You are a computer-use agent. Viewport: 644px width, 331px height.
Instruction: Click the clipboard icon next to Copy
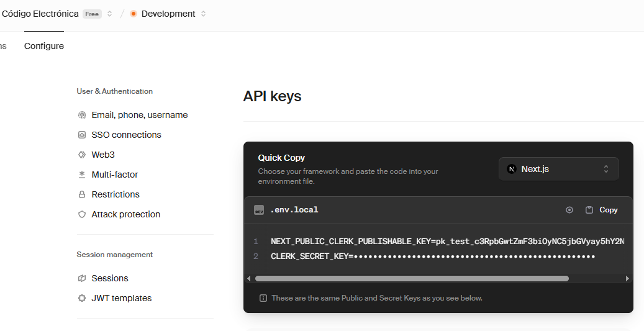point(589,210)
